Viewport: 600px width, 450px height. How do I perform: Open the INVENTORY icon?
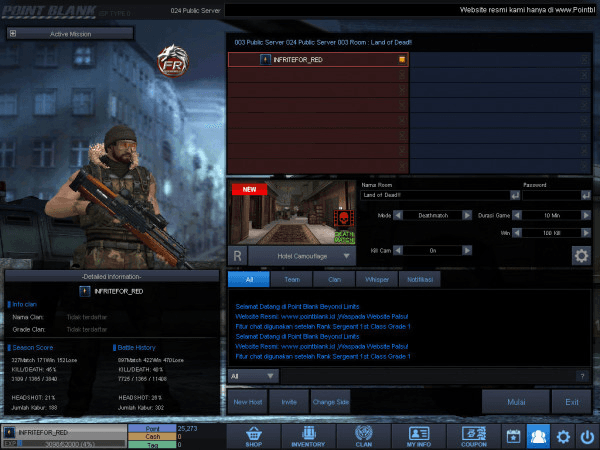coord(308,436)
